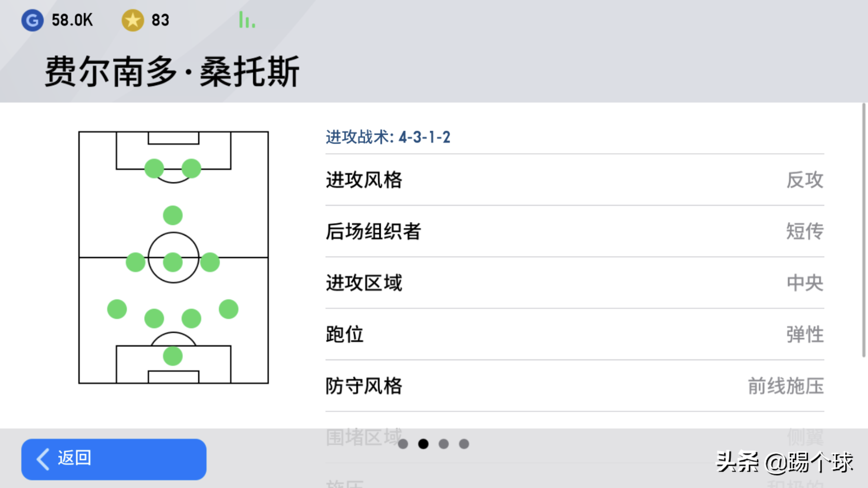
Task: Select the goalkeeper dot on the formation pitch
Action: pyautogui.click(x=172, y=357)
